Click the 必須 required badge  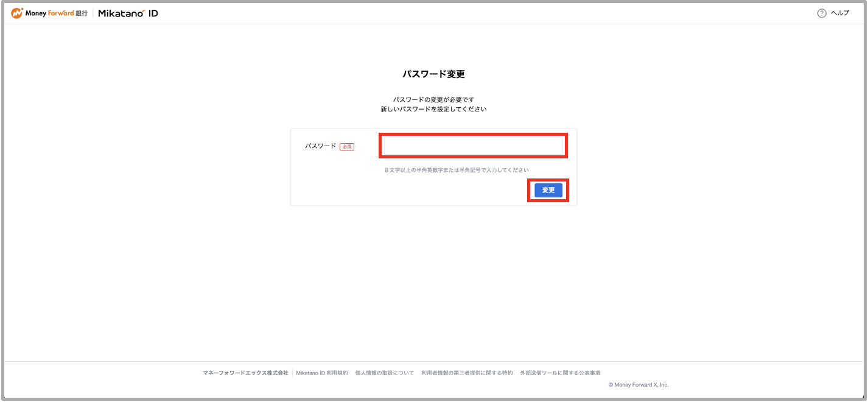pos(347,147)
